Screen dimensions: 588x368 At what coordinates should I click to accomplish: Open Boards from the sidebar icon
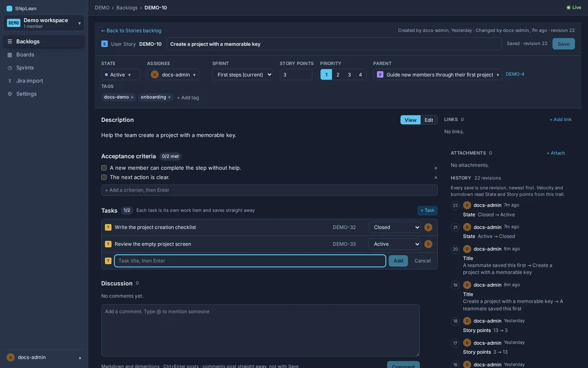click(10, 55)
